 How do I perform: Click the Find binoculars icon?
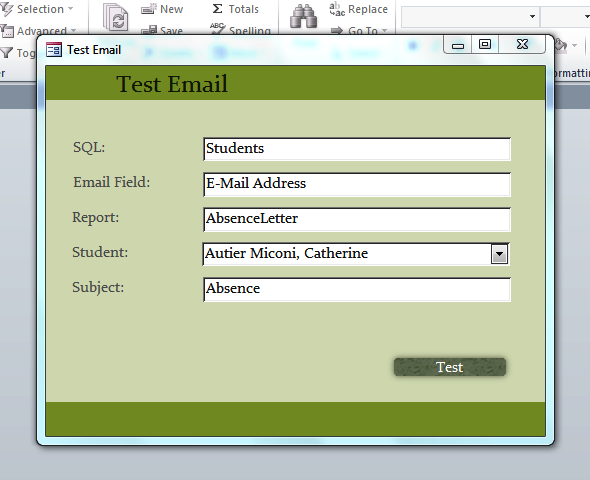pos(303,17)
